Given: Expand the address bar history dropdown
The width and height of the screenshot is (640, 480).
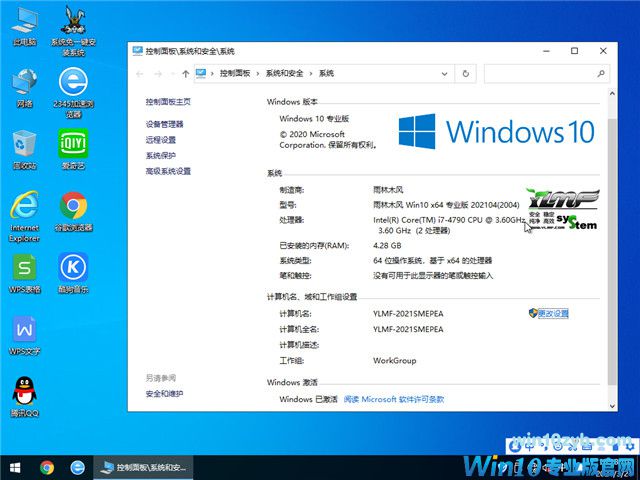Looking at the screenshot, I should pyautogui.click(x=444, y=74).
